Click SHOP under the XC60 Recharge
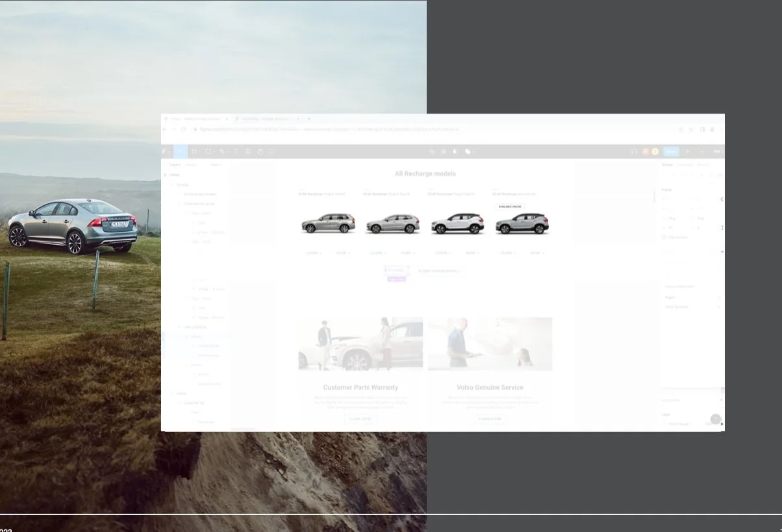The width and height of the screenshot is (782, 532). click(x=407, y=253)
